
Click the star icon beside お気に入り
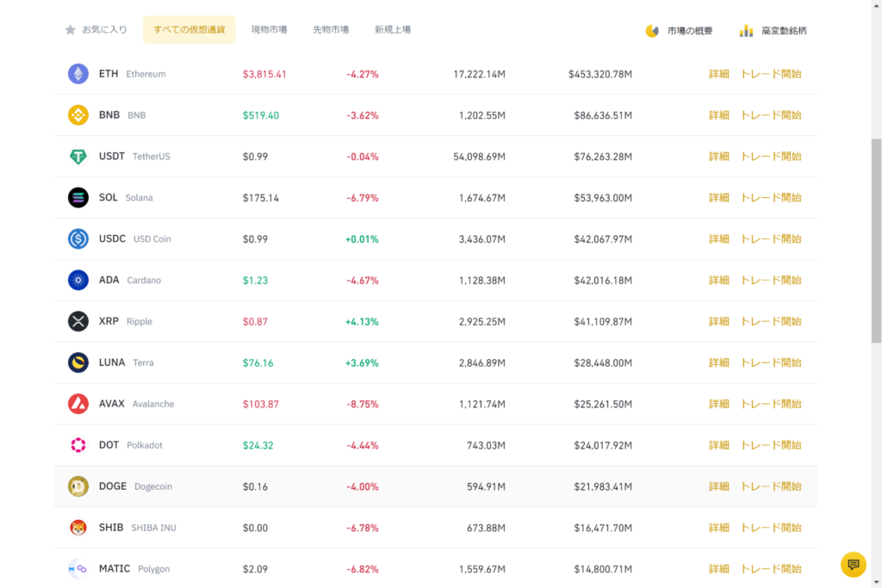tap(71, 30)
